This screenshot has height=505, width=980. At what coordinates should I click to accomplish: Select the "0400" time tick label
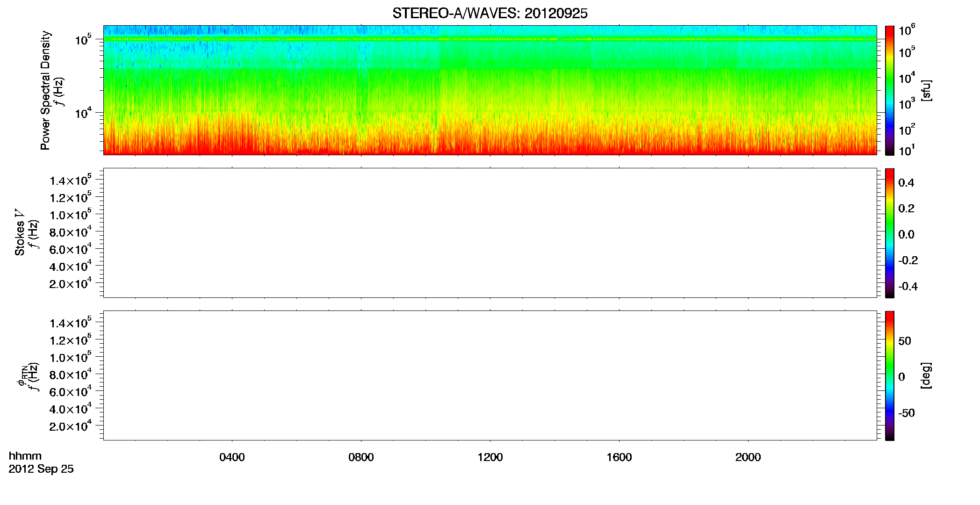click(x=232, y=457)
